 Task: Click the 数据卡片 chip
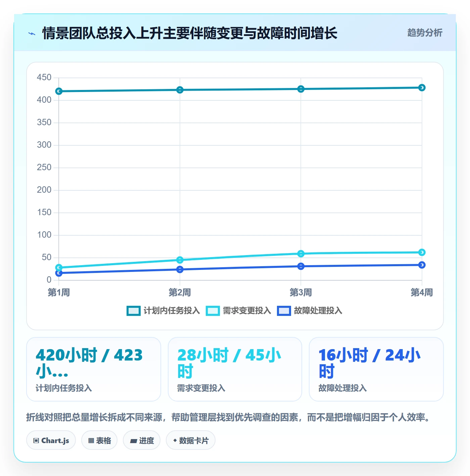pyautogui.click(x=191, y=440)
